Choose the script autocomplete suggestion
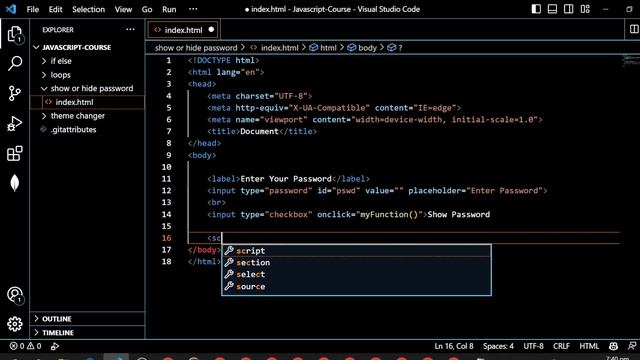 click(356, 251)
